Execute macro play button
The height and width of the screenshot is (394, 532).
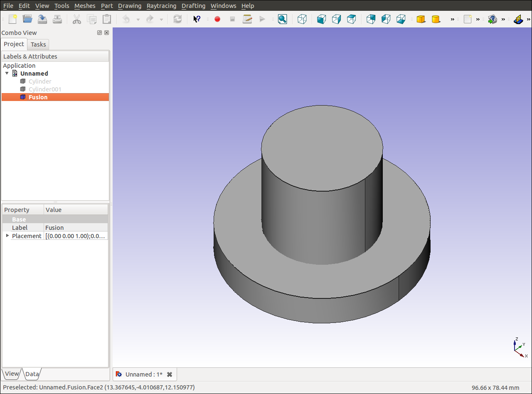tap(262, 19)
